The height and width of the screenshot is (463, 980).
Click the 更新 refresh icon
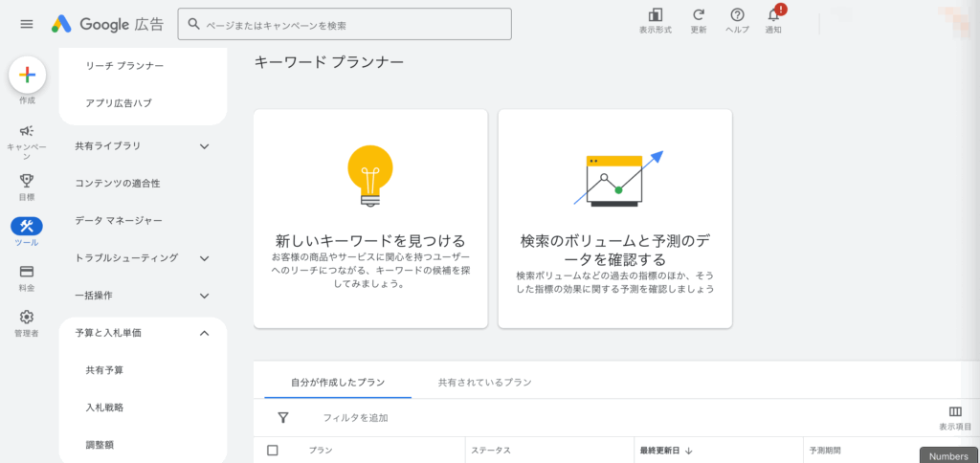point(699,15)
